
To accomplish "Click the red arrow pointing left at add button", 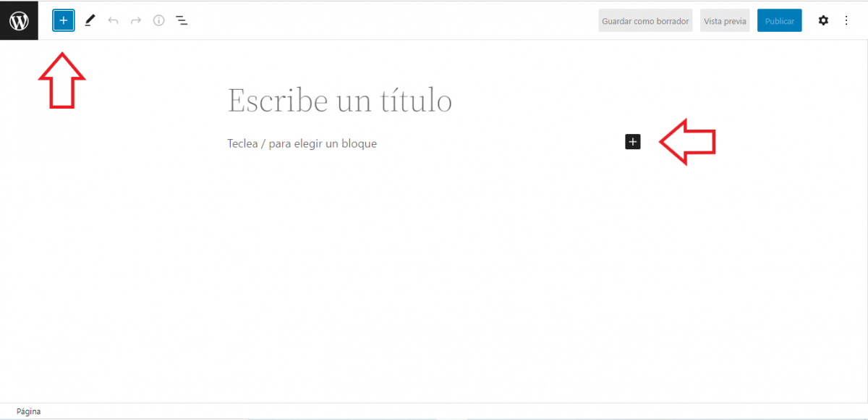I will (687, 142).
